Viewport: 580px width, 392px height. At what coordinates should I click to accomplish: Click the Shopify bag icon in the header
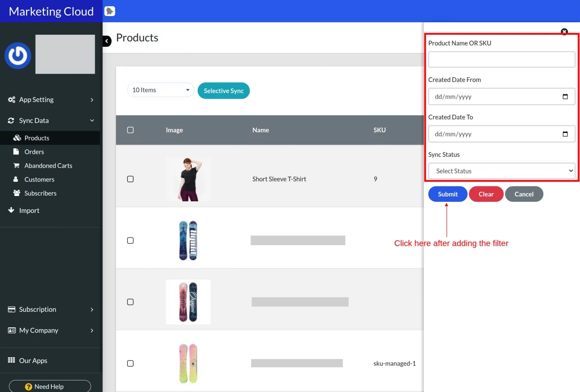point(110,11)
